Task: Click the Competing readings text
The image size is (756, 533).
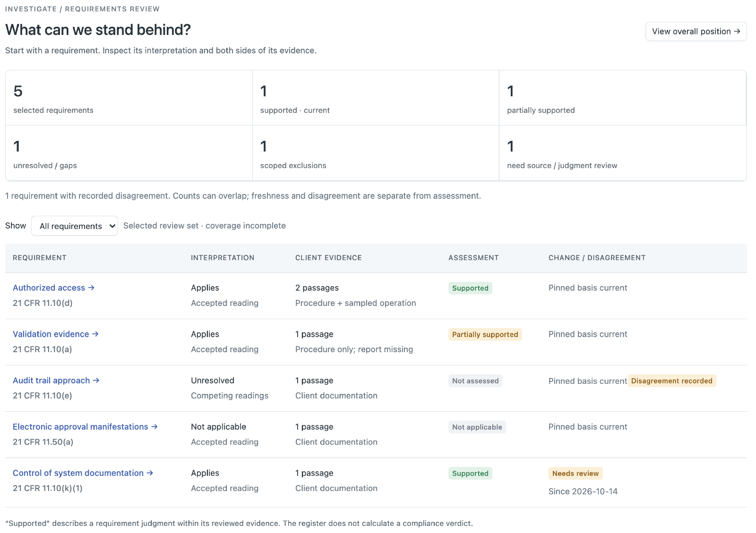Action: click(230, 396)
